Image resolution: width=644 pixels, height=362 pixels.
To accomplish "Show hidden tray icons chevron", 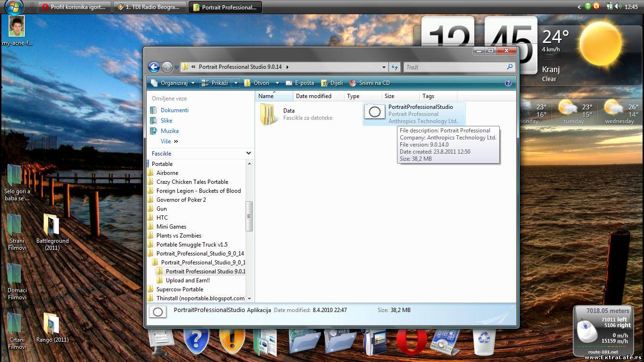I will tap(579, 7).
